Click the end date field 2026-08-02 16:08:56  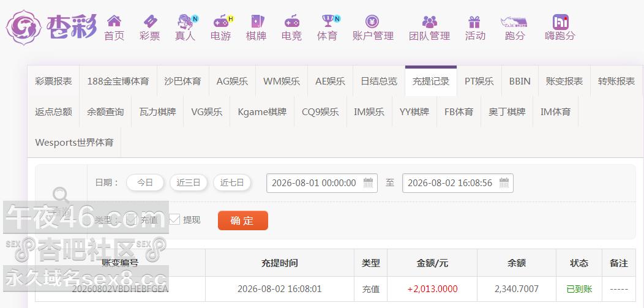pyautogui.click(x=457, y=182)
